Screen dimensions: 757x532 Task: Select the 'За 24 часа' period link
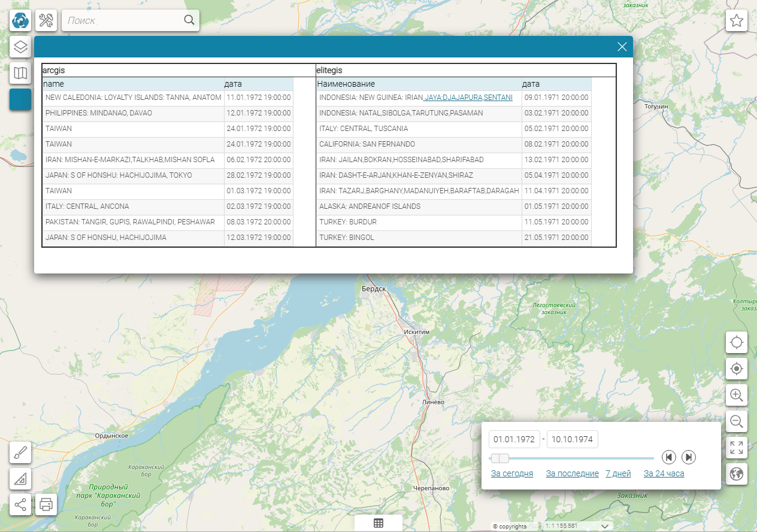664,473
